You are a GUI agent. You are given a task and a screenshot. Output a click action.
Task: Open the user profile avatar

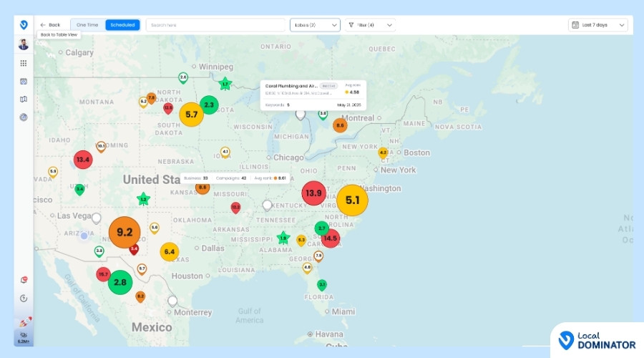coord(24,44)
